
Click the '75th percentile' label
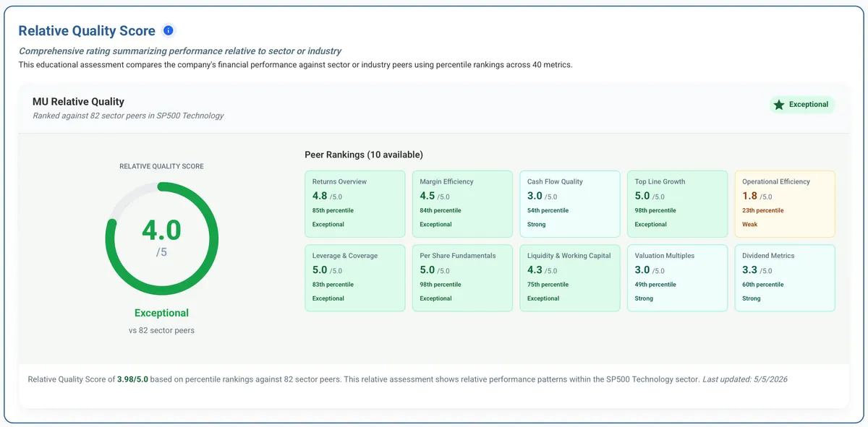click(548, 285)
